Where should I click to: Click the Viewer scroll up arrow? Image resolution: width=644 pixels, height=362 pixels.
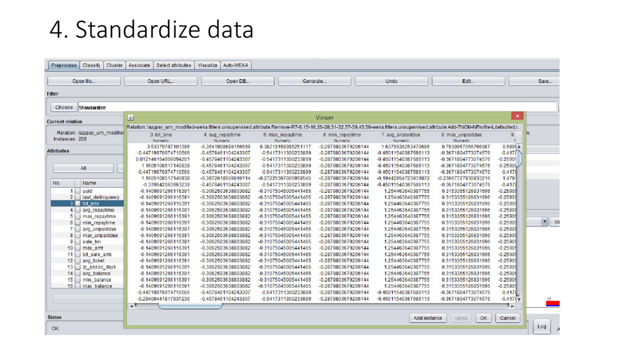519,146
